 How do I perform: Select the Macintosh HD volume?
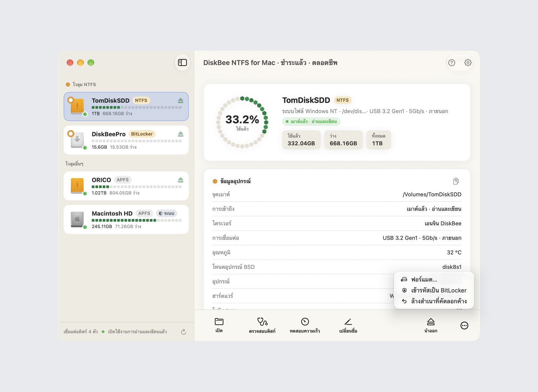126,220
